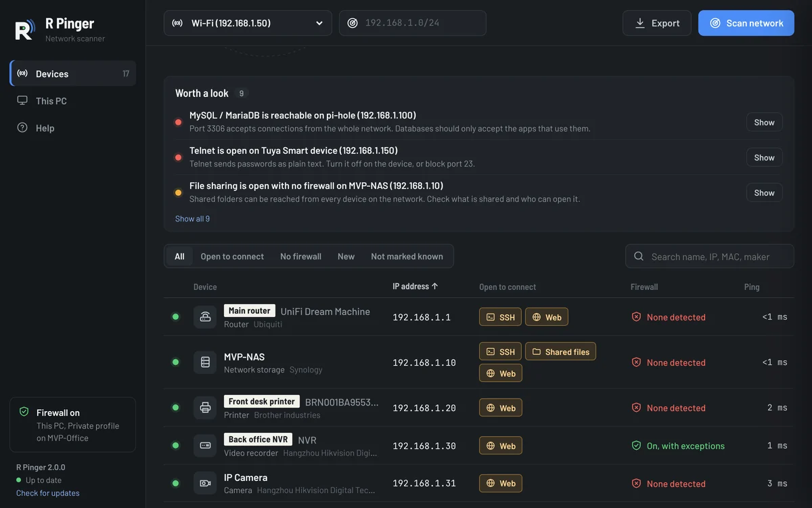Click the Back office NVR recorder icon
This screenshot has width=812, height=508.
[x=205, y=446]
